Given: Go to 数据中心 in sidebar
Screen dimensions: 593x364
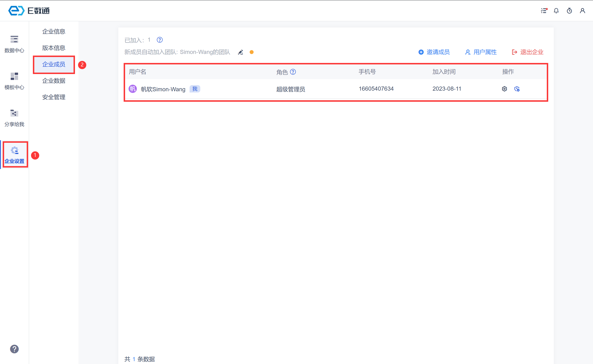Looking at the screenshot, I should point(14,44).
